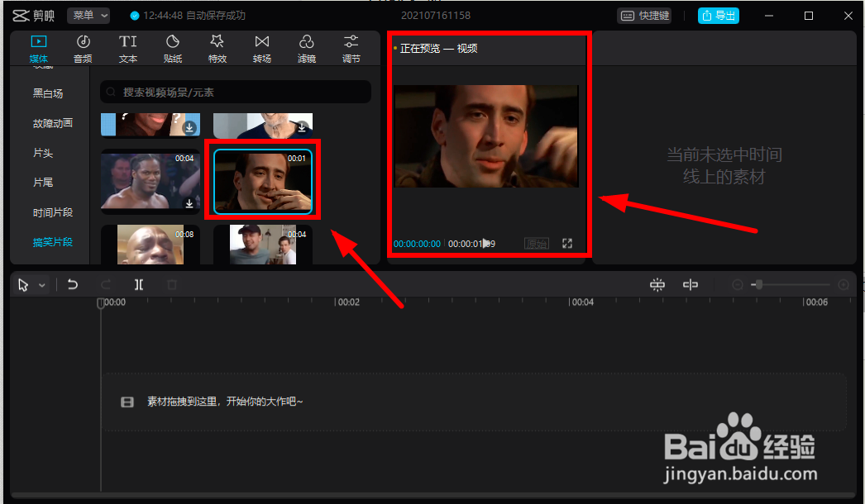
Task: Click the 00:04 timeline ruler mark
Action: (x=581, y=302)
